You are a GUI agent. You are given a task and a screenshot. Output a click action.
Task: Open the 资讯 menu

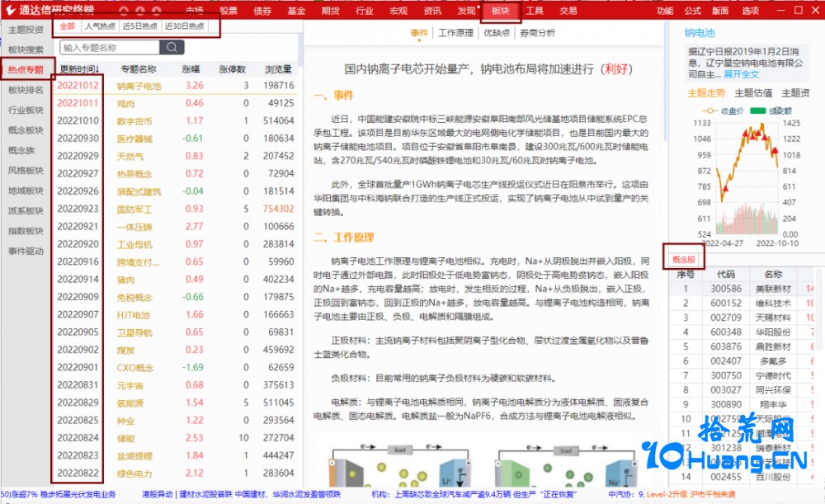(x=432, y=11)
